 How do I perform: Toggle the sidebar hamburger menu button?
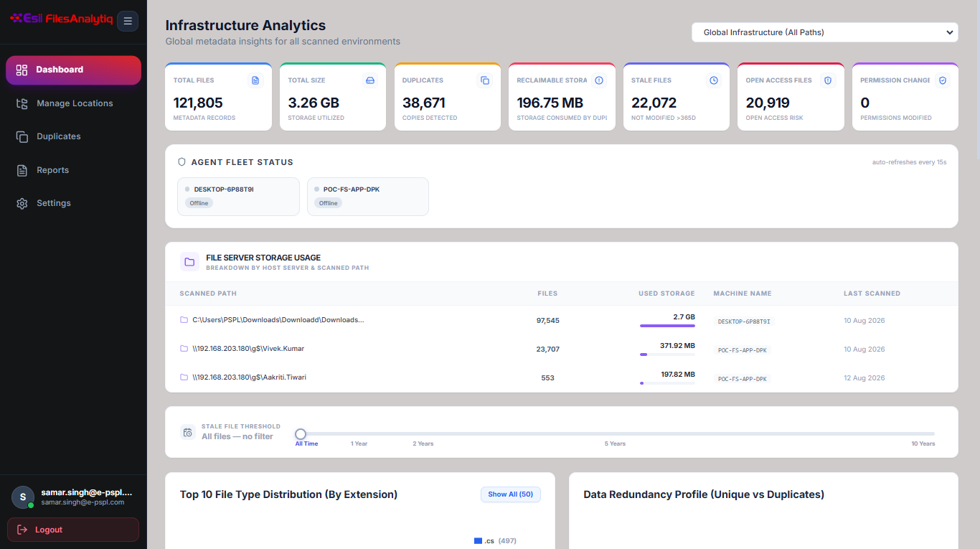pos(128,21)
